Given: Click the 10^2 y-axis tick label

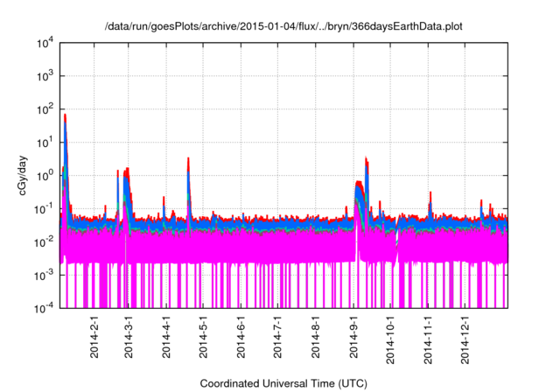Looking at the screenshot, I should [x=44, y=109].
